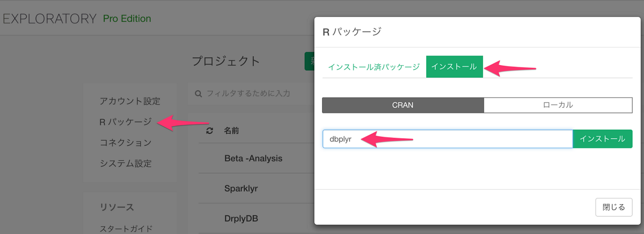
Task: Open the DrplyDB project
Action: click(x=242, y=218)
